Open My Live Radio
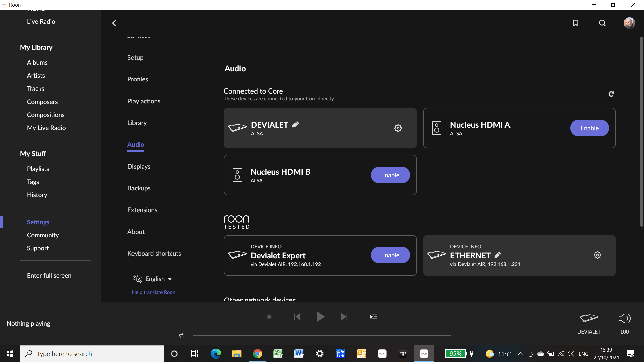 46,128
